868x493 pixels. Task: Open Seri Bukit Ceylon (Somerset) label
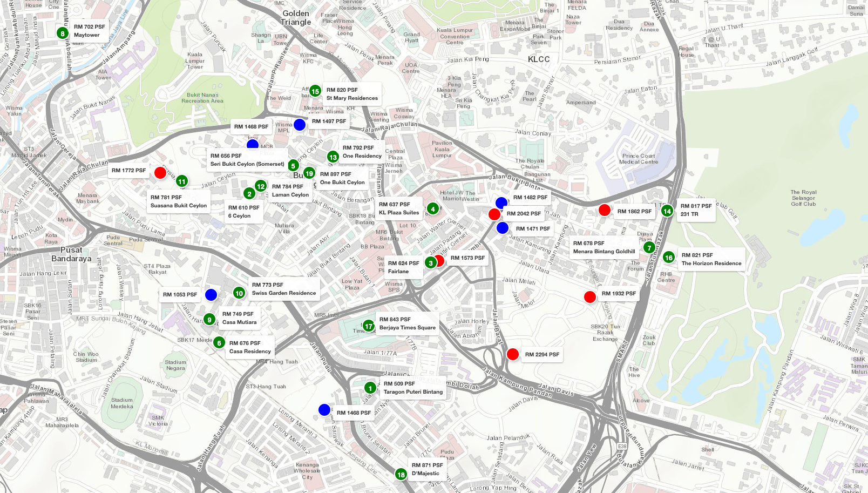pos(247,160)
